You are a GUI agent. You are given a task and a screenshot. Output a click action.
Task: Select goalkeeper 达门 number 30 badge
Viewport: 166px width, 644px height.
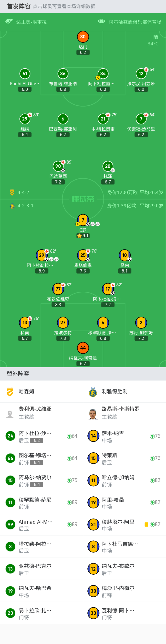(83, 37)
